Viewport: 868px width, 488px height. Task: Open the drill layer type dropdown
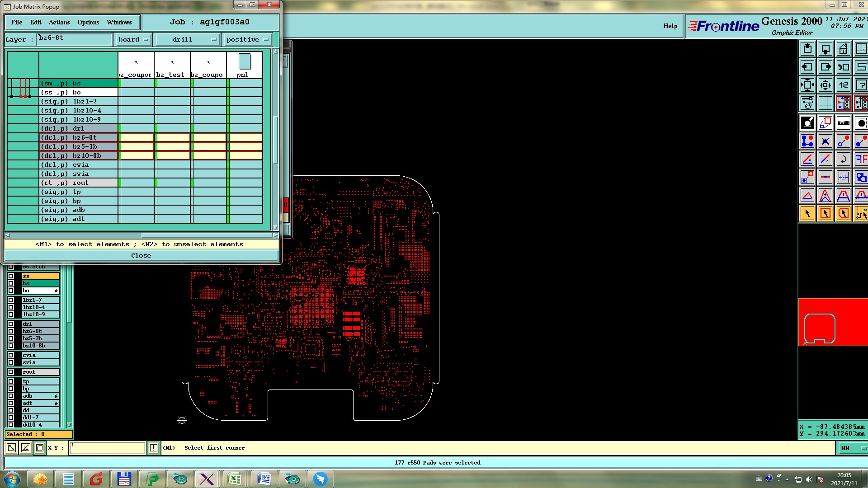coord(187,40)
